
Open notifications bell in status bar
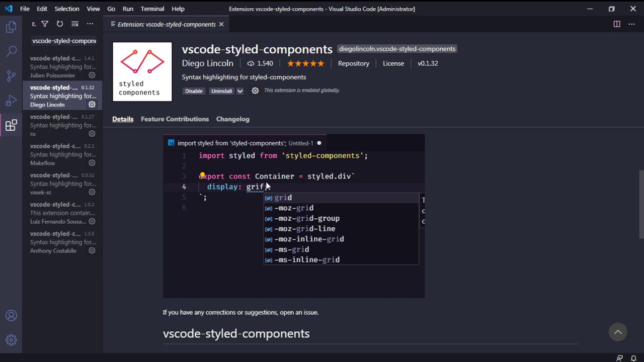click(633, 358)
